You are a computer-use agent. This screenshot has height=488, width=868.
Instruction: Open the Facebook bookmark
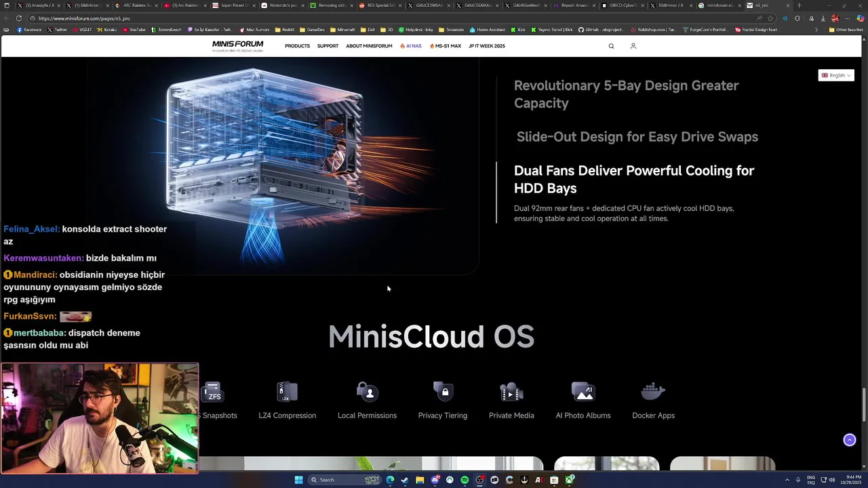[x=29, y=30]
